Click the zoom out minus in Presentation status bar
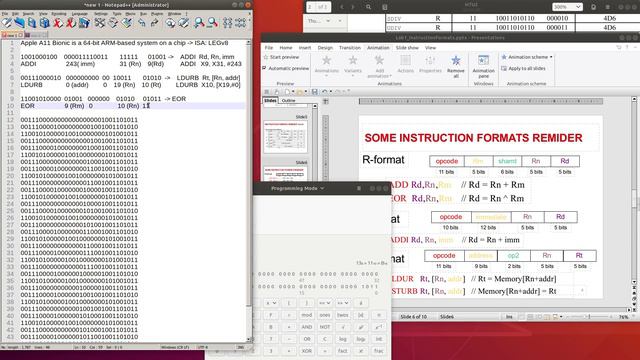640x360 pixels. pyautogui.click(x=567, y=317)
